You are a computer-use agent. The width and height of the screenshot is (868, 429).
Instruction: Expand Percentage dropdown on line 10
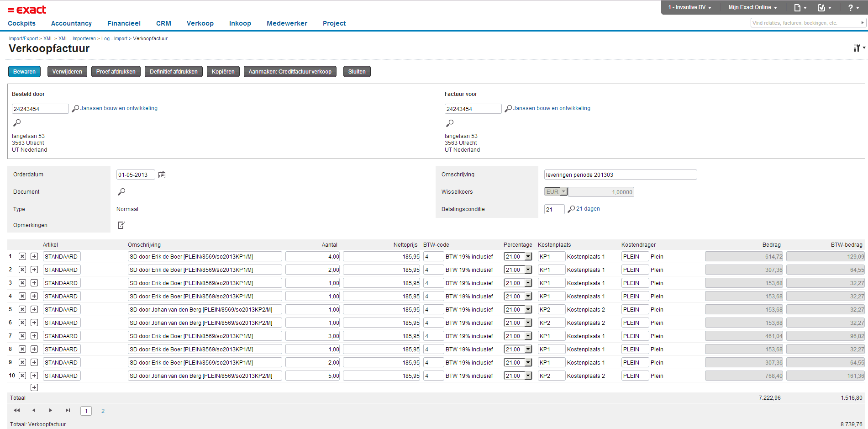(x=528, y=376)
